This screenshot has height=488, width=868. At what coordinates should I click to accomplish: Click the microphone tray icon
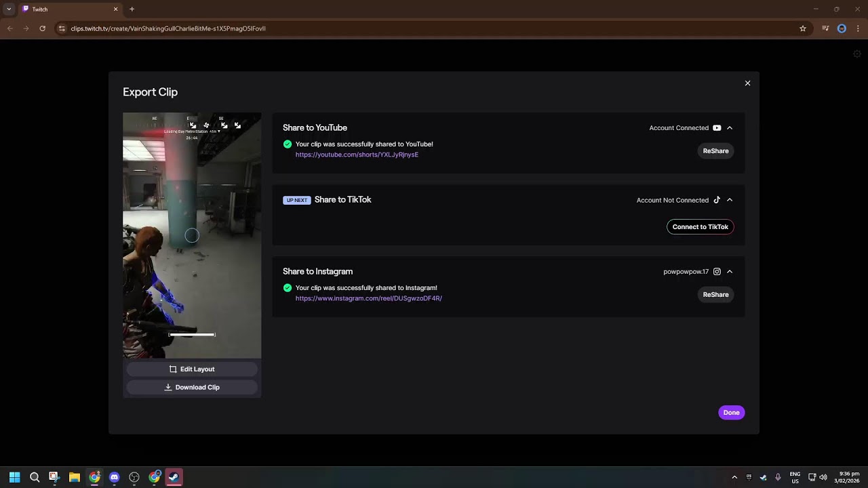pyautogui.click(x=778, y=477)
